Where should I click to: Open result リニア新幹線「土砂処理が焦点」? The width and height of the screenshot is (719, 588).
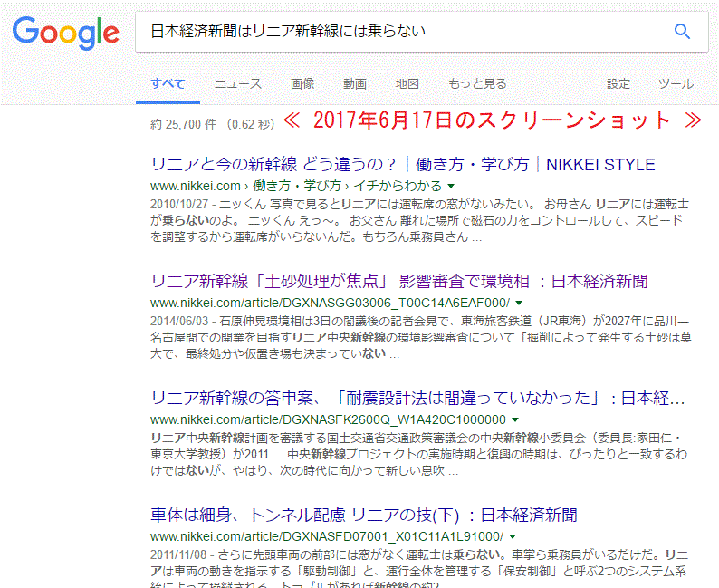399,281
